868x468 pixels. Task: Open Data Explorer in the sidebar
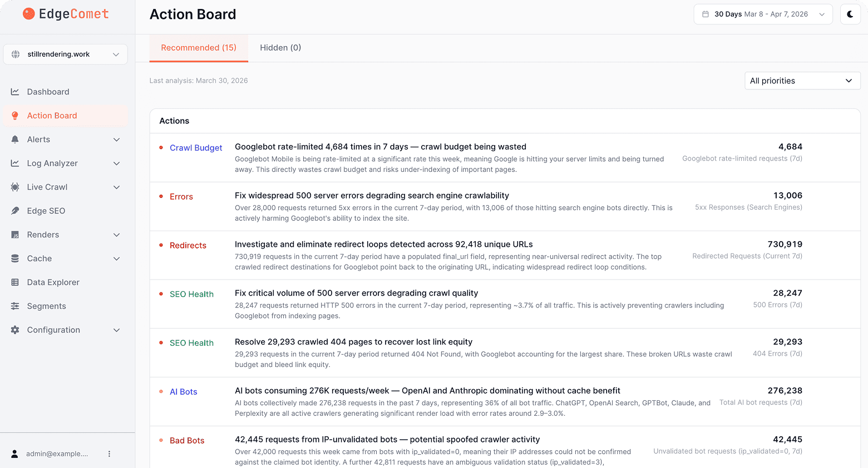tap(66, 282)
